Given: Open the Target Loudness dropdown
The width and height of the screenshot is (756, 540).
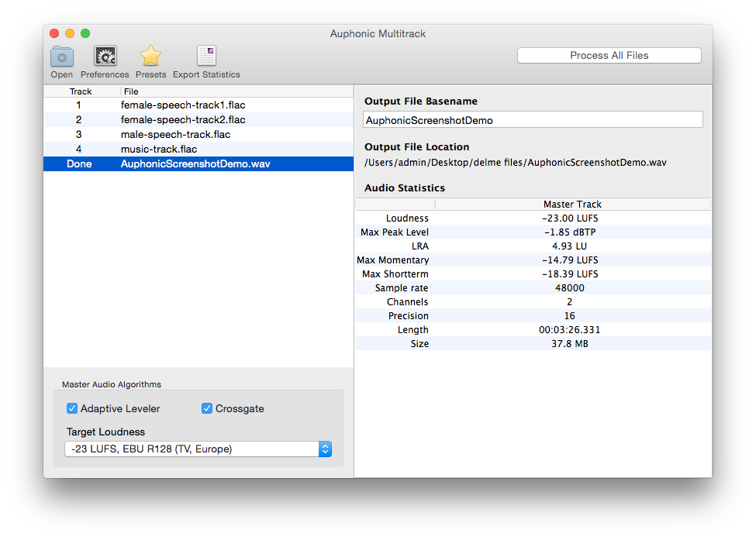Looking at the screenshot, I should [x=198, y=449].
